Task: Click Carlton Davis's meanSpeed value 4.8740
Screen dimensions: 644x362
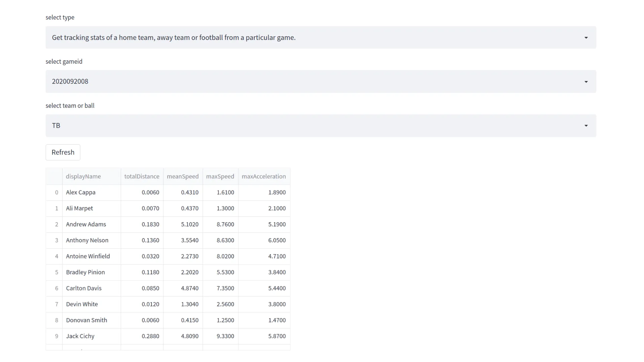Action: coord(190,288)
